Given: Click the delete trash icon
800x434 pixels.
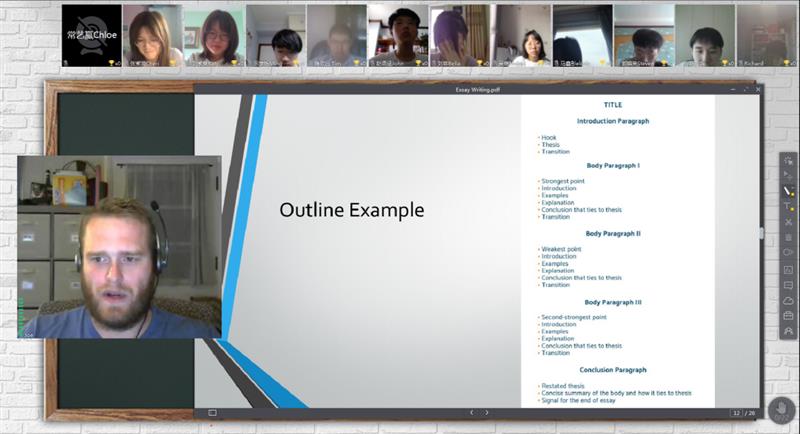Looking at the screenshot, I should [788, 237].
